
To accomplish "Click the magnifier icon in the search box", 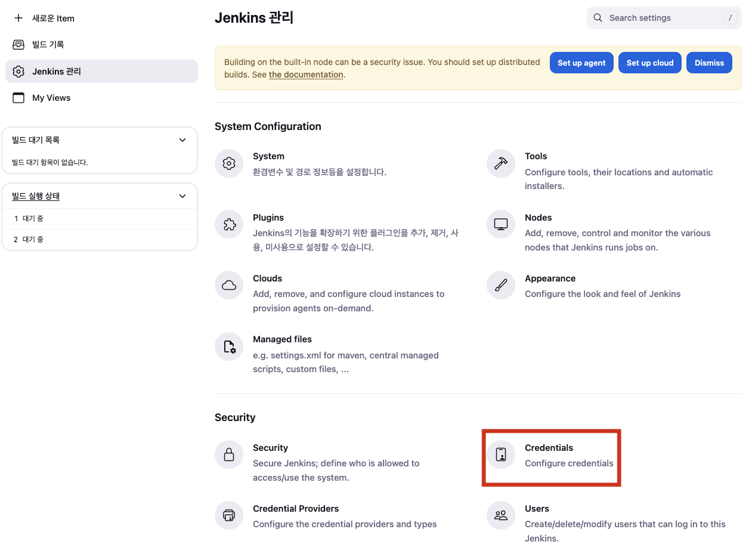I will pos(598,18).
